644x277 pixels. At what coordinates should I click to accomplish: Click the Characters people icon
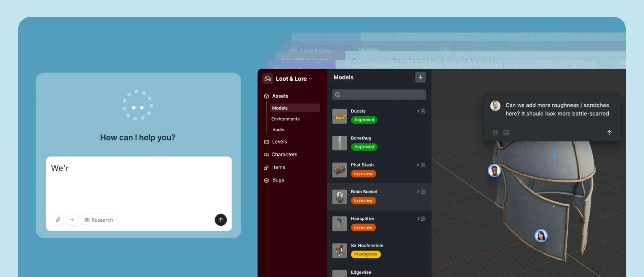click(x=266, y=155)
